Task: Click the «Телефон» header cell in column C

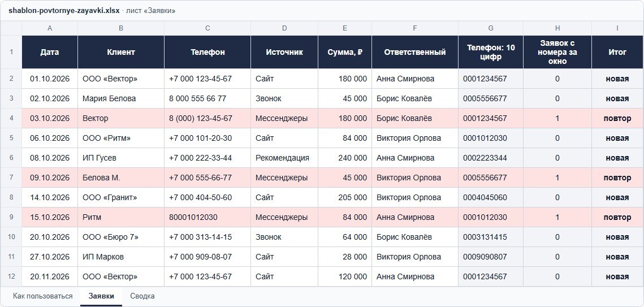Action: [x=208, y=52]
